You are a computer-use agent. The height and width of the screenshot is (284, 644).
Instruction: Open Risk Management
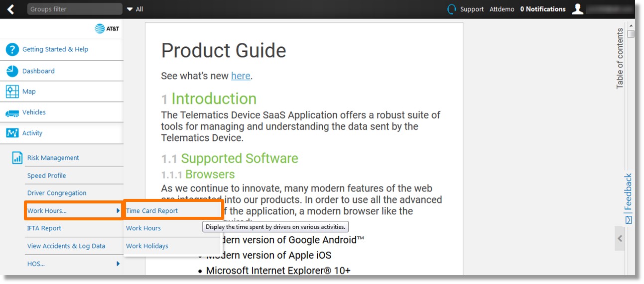tap(53, 158)
